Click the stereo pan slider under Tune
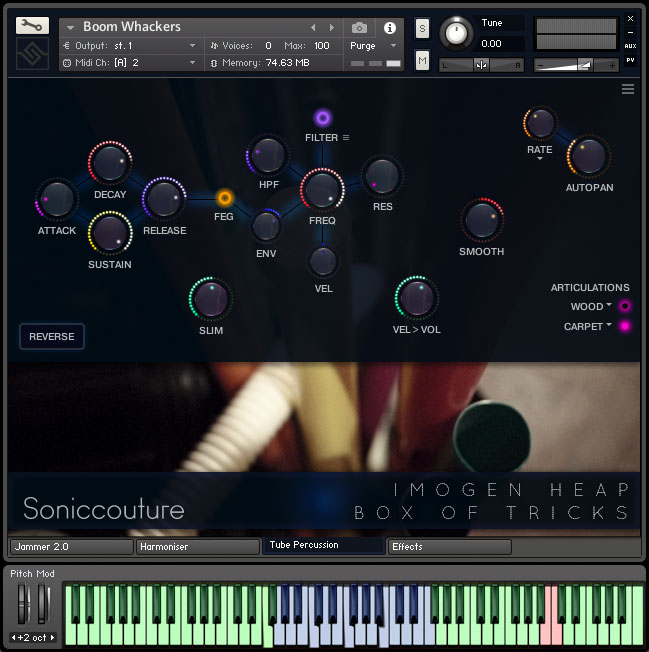This screenshot has height=652, width=649. [x=481, y=65]
